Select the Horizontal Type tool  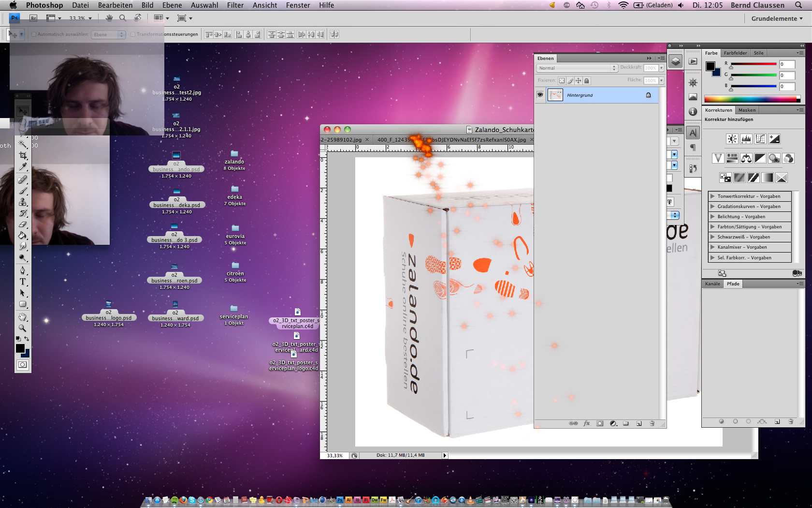coord(23,282)
